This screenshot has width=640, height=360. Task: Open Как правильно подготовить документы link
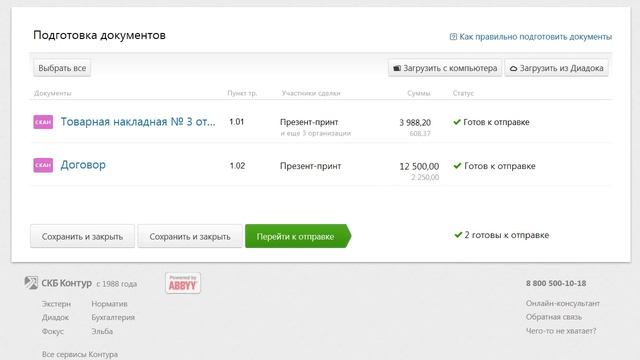point(535,37)
